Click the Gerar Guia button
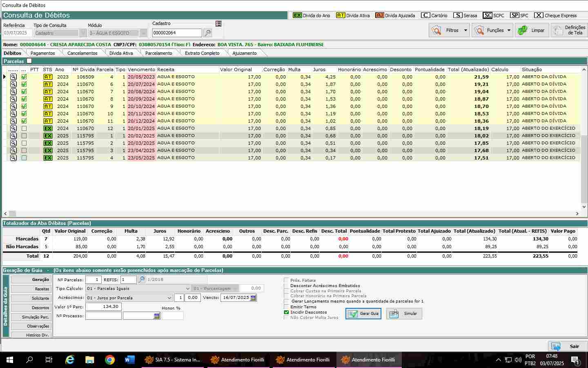 (363, 314)
